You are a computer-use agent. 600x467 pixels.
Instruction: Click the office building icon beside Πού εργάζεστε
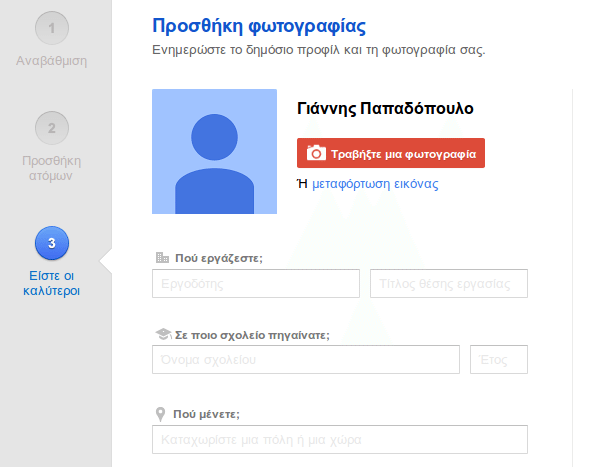coord(161,258)
